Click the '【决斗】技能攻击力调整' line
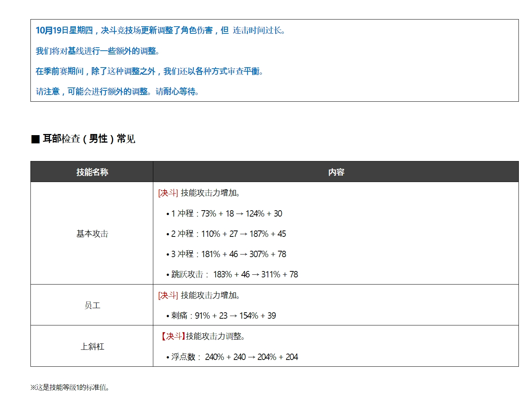 (x=203, y=336)
